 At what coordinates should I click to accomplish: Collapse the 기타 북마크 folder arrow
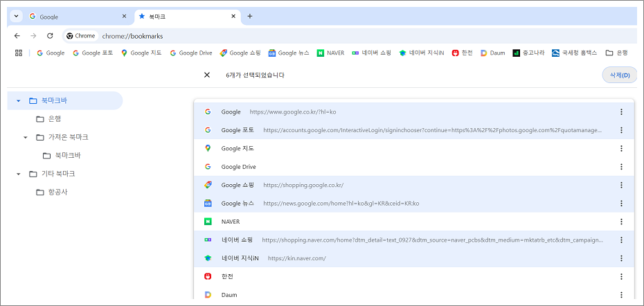coord(18,174)
